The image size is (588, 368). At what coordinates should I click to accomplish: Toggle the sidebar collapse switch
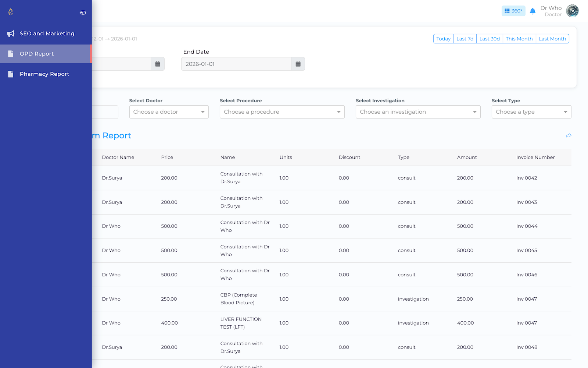pos(83,13)
